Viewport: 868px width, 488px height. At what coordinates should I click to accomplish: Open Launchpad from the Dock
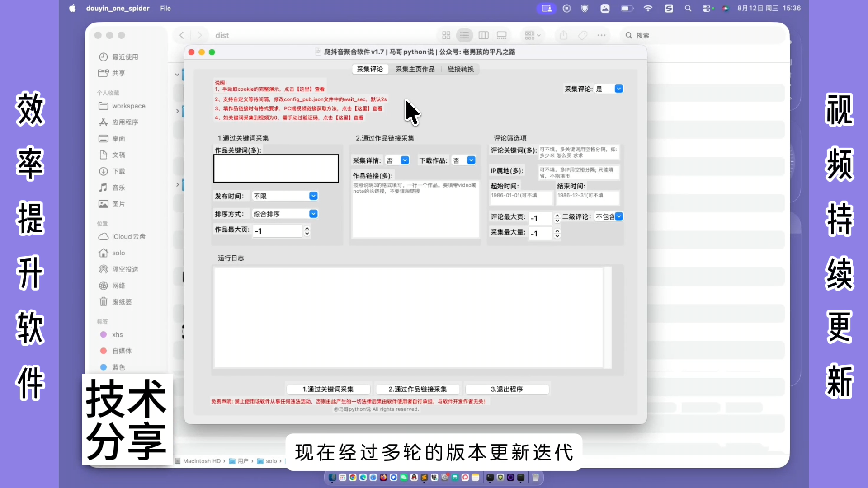pyautogui.click(x=343, y=478)
